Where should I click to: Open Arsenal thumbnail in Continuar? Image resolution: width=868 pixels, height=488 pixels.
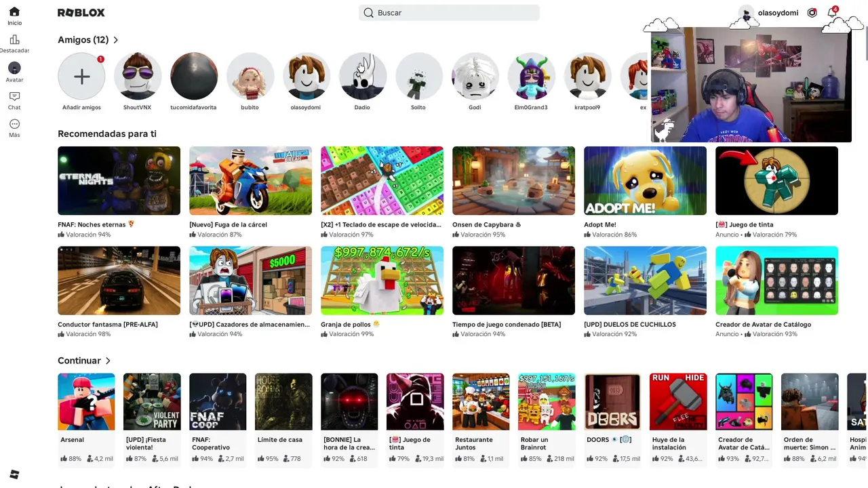coord(86,401)
